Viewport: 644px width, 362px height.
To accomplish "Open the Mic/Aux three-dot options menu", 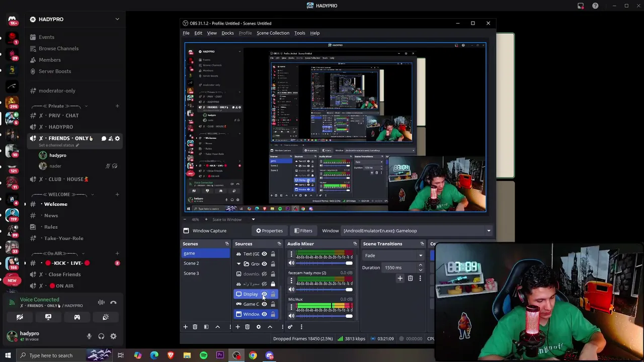I will tap(291, 307).
